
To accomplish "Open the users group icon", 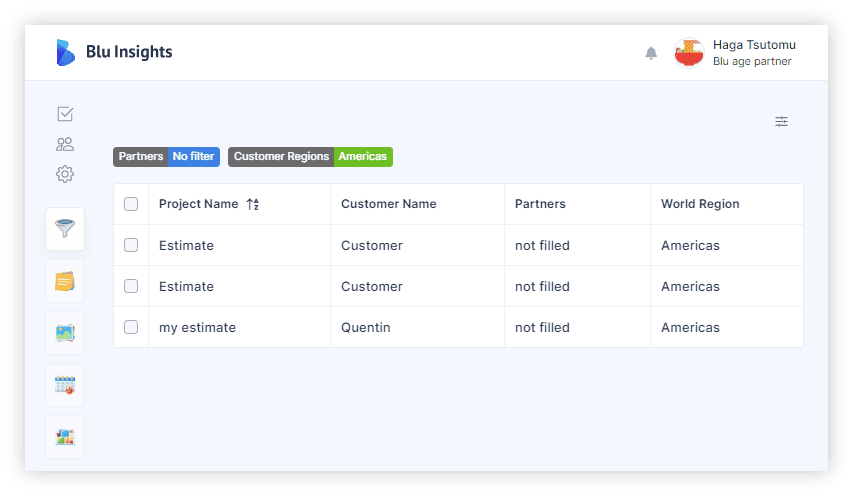I will (x=65, y=144).
